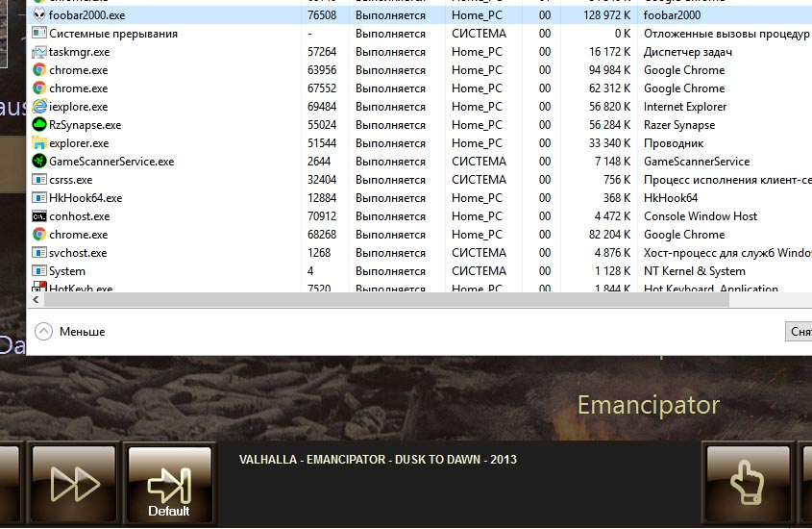Click the svchost.exe process icon

click(x=39, y=252)
